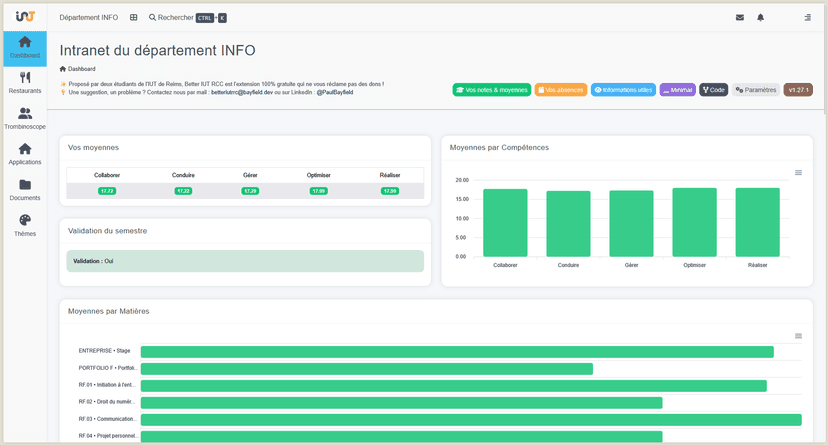Open the grid icon beside Département INFO
The height and width of the screenshot is (445, 828).
(134, 17)
